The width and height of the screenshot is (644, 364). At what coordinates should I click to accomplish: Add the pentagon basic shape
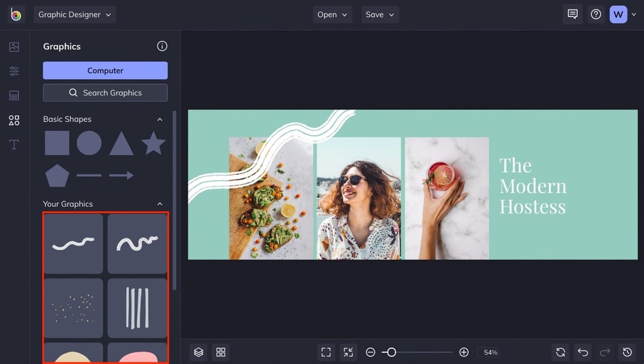click(57, 176)
